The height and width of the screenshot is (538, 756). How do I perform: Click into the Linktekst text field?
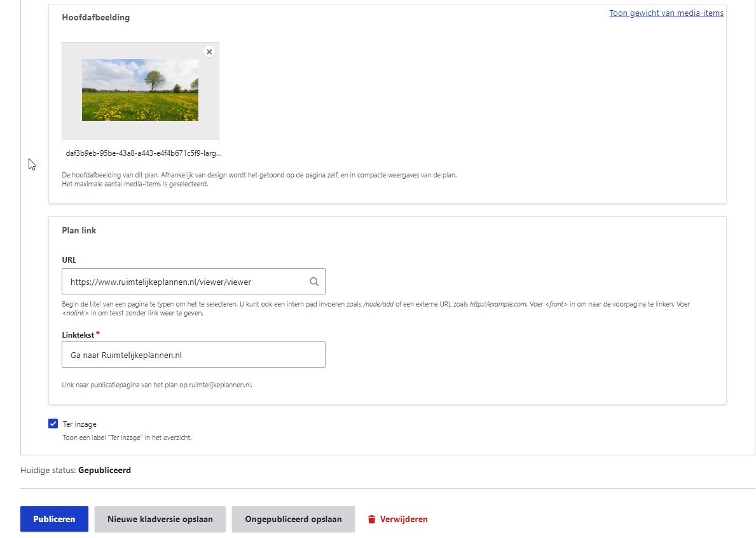[x=193, y=355]
